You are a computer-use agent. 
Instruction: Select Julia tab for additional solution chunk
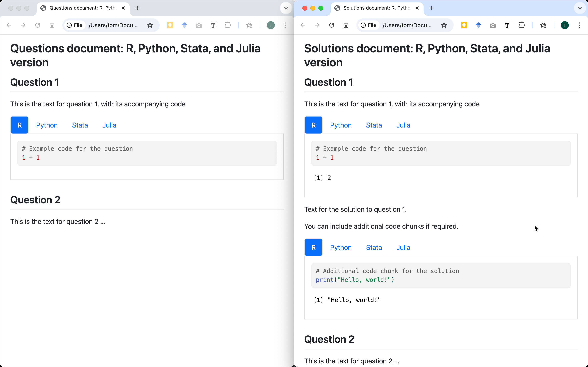403,248
